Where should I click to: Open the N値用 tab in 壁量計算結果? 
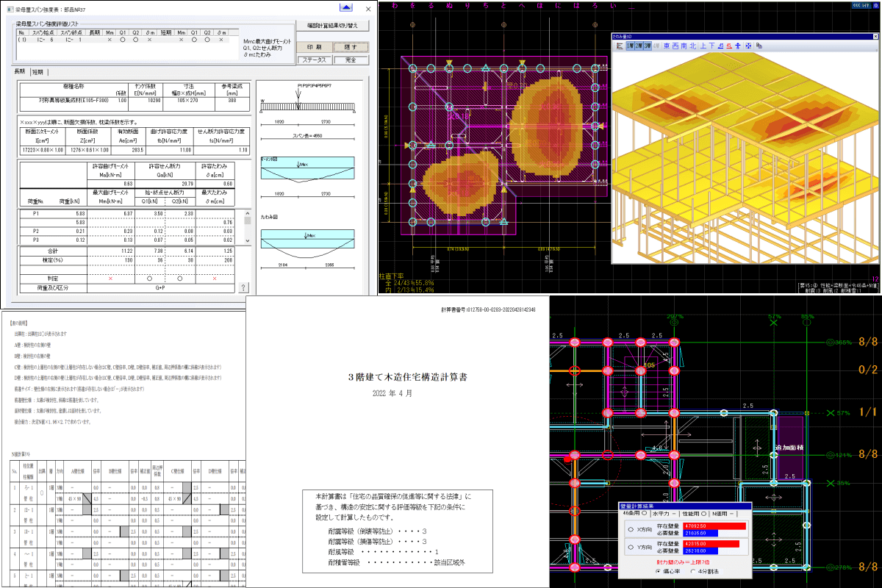click(x=723, y=514)
